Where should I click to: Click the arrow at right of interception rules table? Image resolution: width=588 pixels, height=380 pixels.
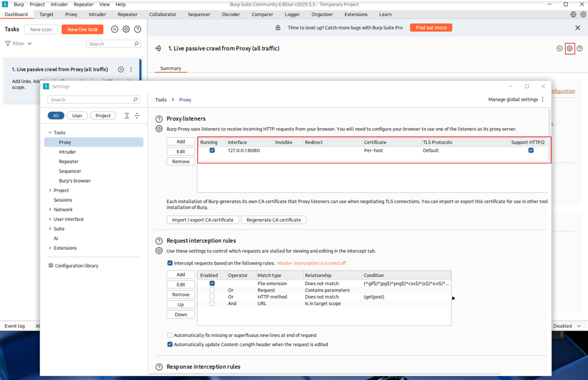(453, 299)
